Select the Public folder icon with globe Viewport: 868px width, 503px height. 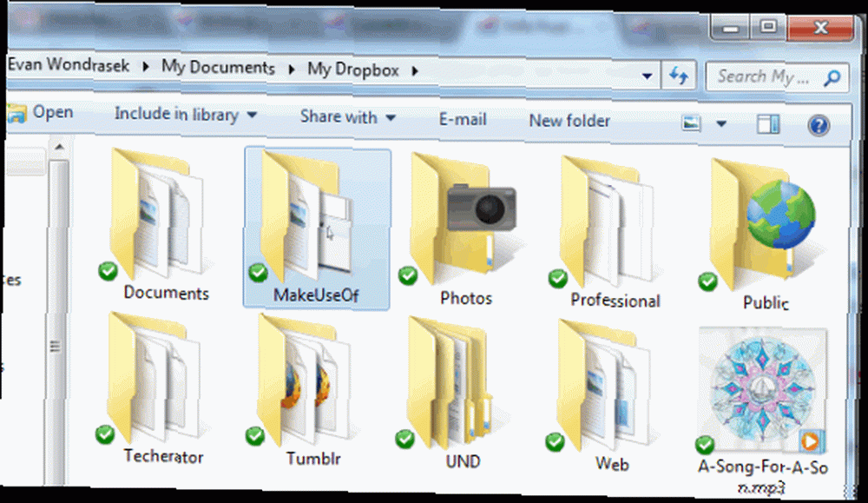(762, 222)
